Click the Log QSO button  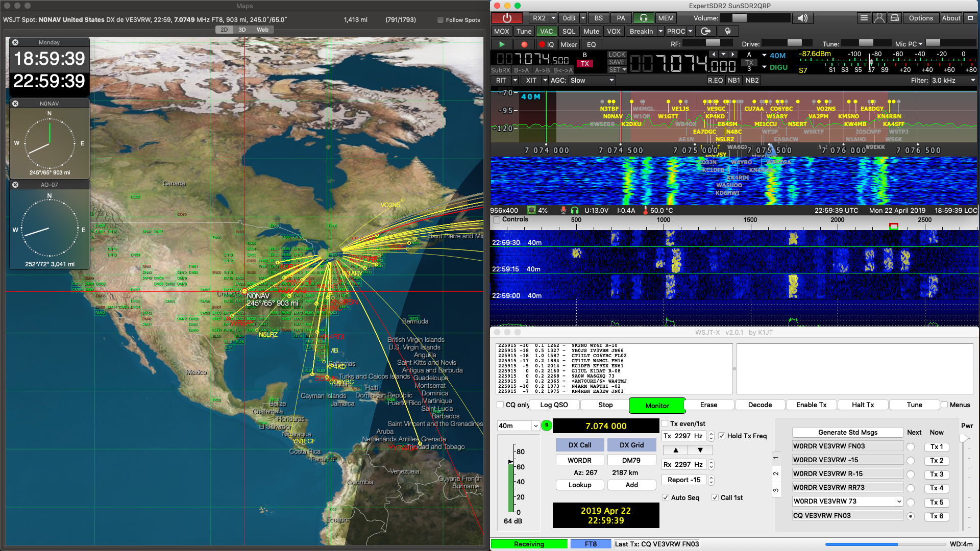point(554,405)
